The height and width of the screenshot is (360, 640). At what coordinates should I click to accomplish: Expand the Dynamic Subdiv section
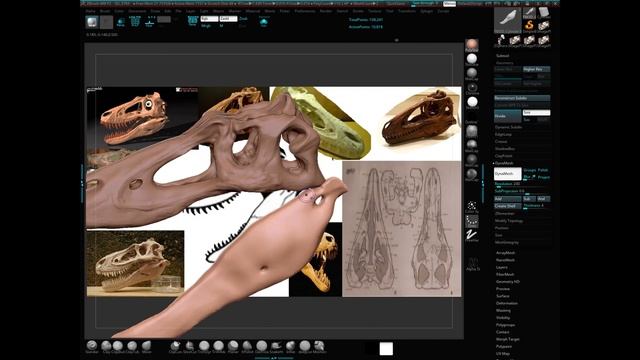coord(509,127)
